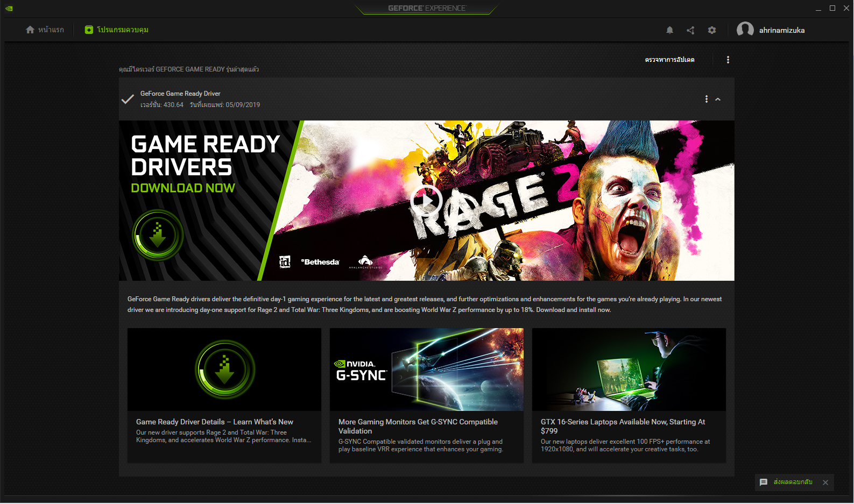Select GeForce Game Ready Driver title text

(180, 94)
